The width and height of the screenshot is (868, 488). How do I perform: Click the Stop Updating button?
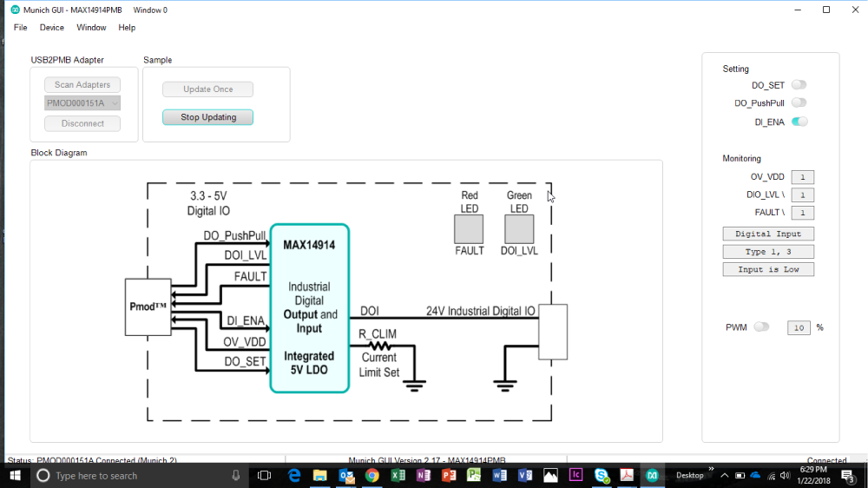(x=208, y=117)
